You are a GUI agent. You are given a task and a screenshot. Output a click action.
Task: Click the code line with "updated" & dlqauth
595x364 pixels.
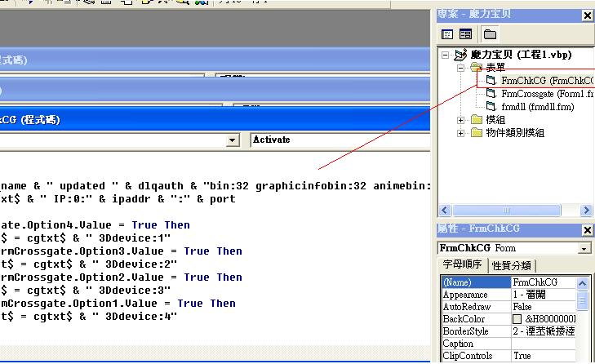point(215,186)
